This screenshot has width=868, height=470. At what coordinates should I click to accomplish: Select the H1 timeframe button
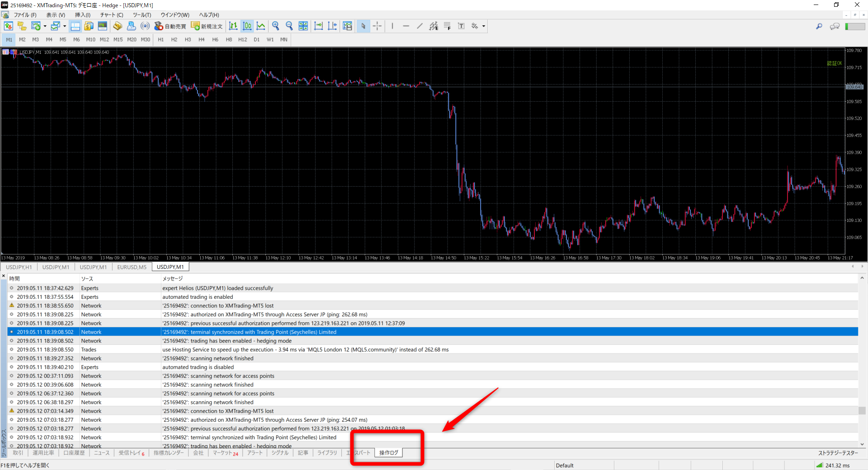[x=160, y=40]
